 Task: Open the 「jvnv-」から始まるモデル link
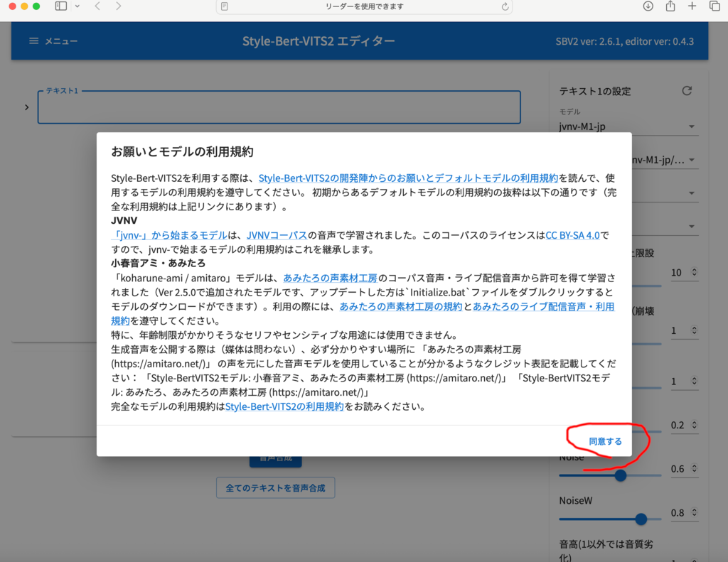click(x=169, y=235)
